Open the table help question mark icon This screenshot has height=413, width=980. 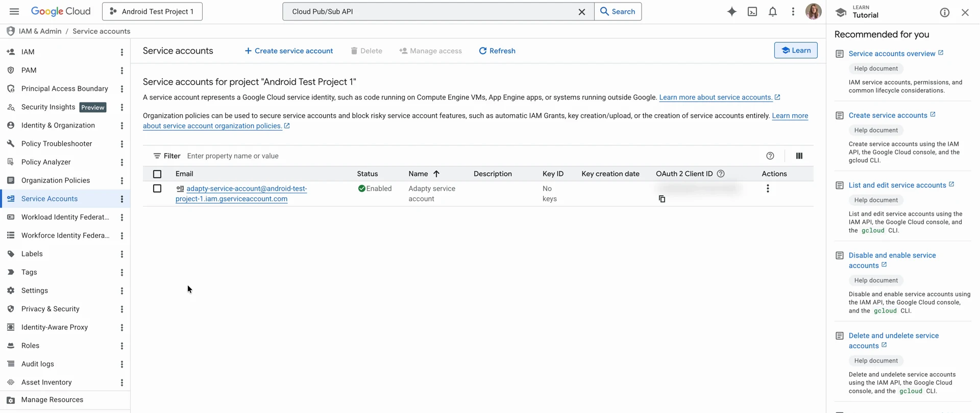pyautogui.click(x=770, y=156)
